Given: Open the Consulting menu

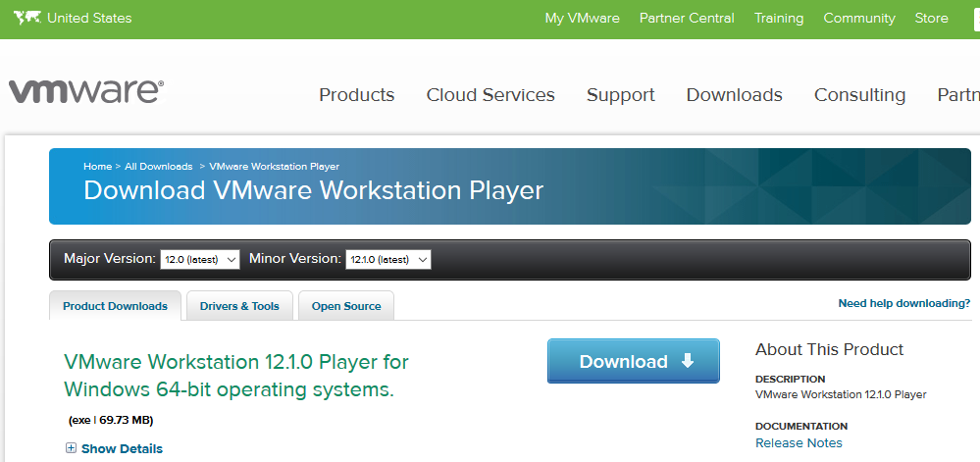Looking at the screenshot, I should (x=860, y=95).
